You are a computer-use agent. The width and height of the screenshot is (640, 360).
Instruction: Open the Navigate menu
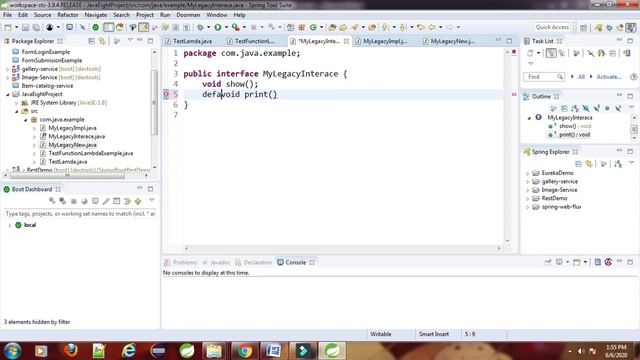(x=96, y=15)
